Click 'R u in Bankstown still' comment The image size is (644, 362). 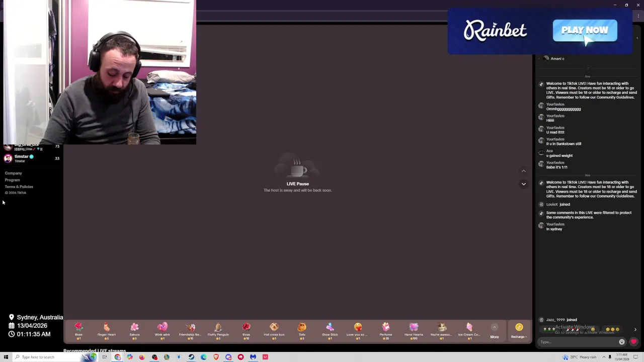click(563, 144)
